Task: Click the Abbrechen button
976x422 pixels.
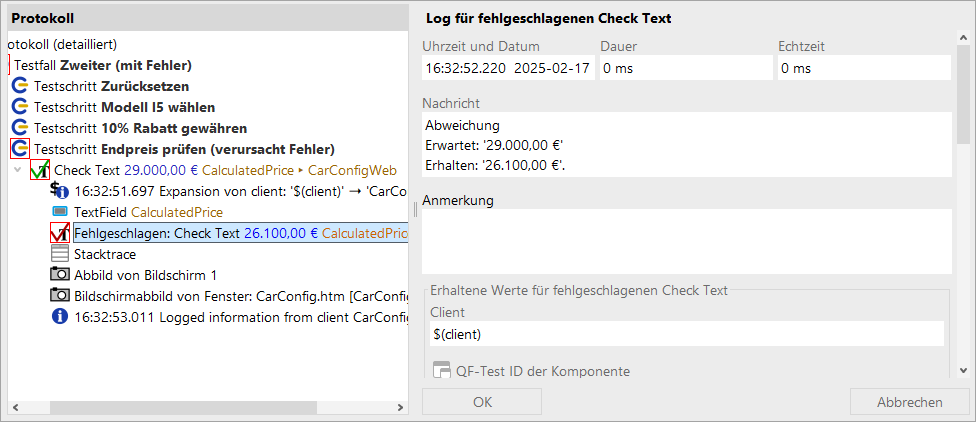Action: (x=909, y=402)
